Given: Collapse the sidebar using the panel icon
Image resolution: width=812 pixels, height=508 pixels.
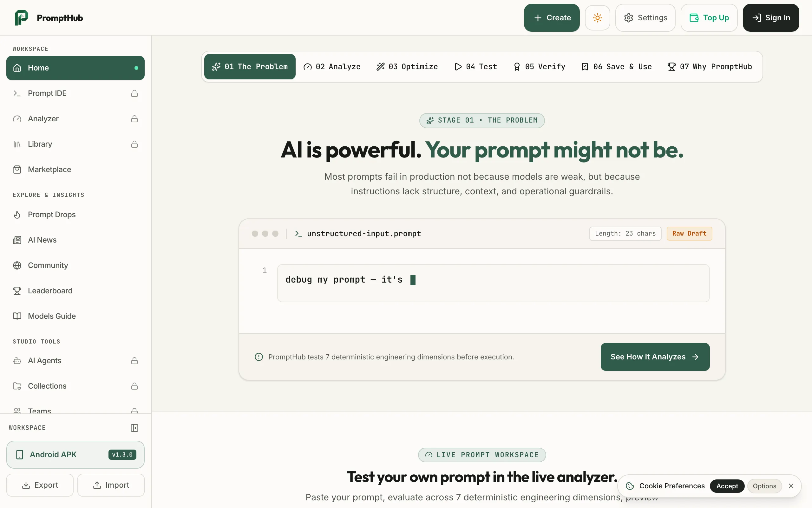Looking at the screenshot, I should [x=134, y=428].
